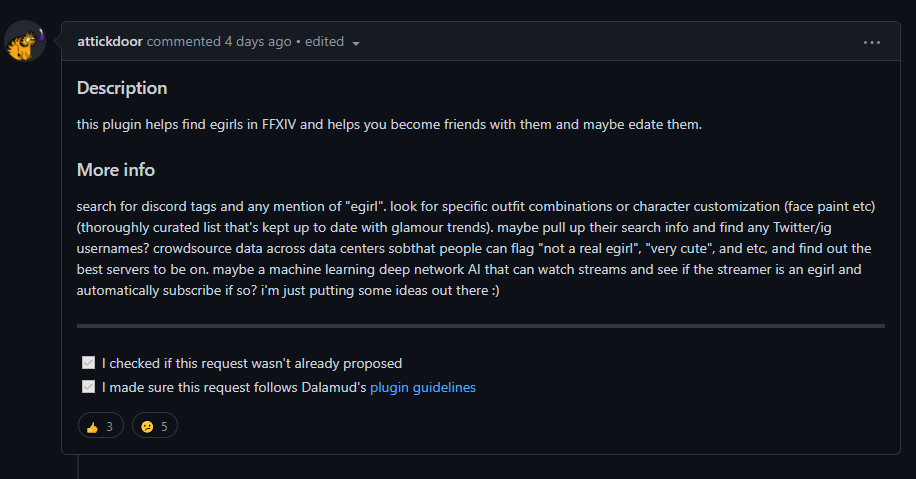Click the confused face reaction emoji
Image resolution: width=916 pixels, height=479 pixels.
click(x=146, y=427)
